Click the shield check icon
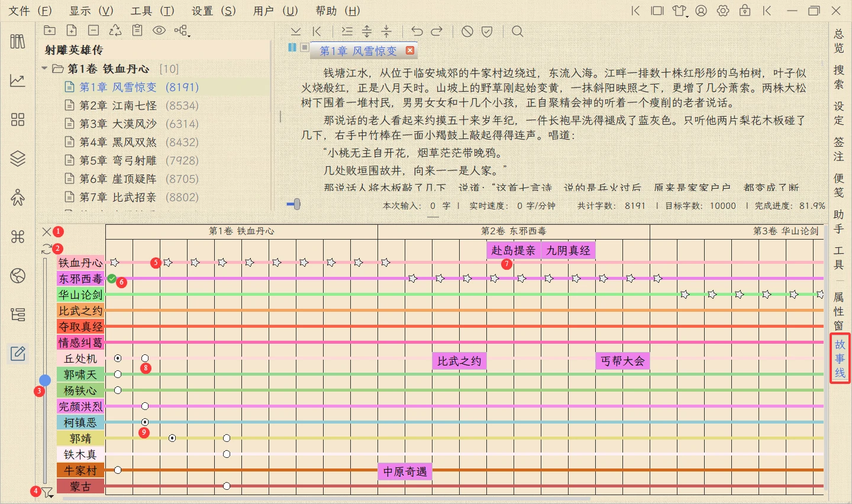Viewport: 852px width, 504px height. tap(487, 31)
